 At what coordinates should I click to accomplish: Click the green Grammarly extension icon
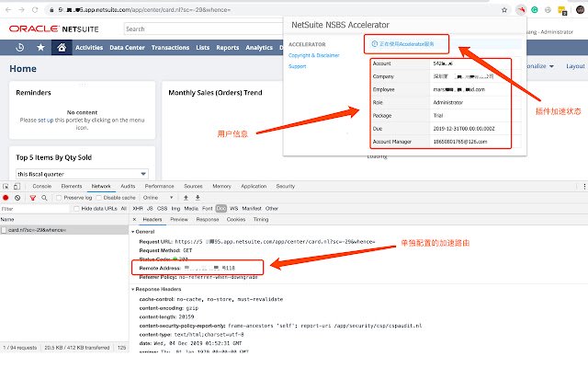tap(535, 10)
